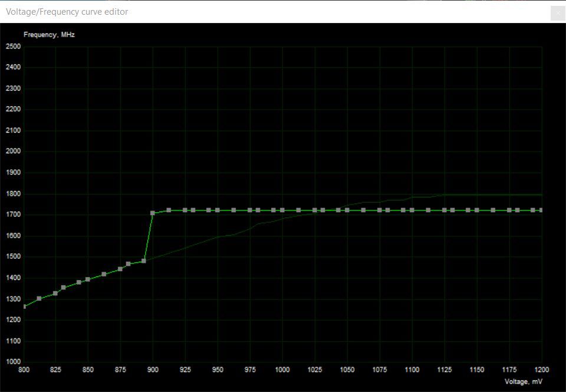Click the 1600 frequency axis value
This screenshot has height=392, width=566.
tap(14, 236)
